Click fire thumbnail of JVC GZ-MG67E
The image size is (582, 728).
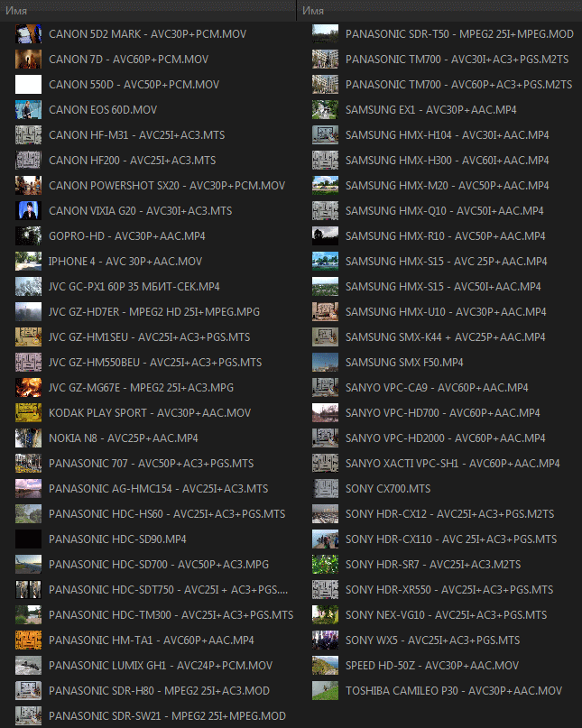tap(28, 388)
